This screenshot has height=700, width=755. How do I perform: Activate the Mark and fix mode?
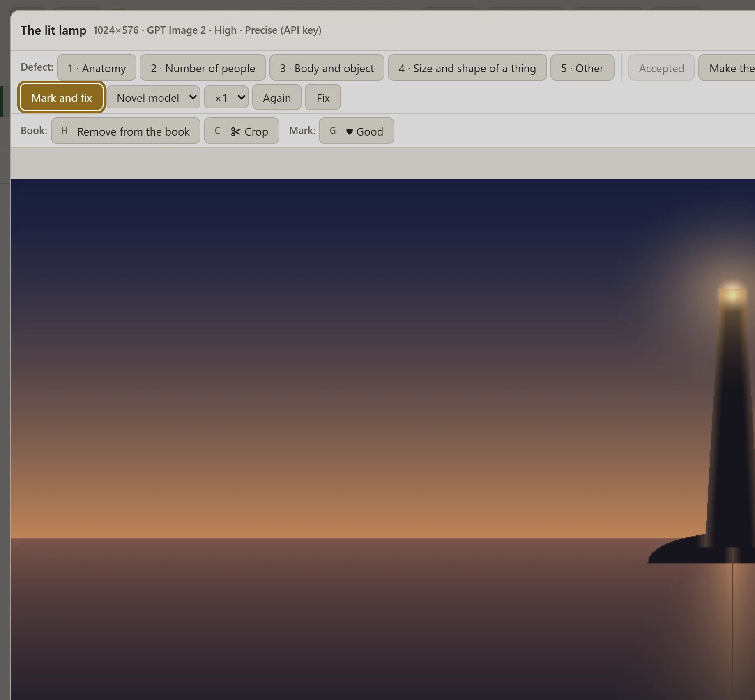coord(62,97)
